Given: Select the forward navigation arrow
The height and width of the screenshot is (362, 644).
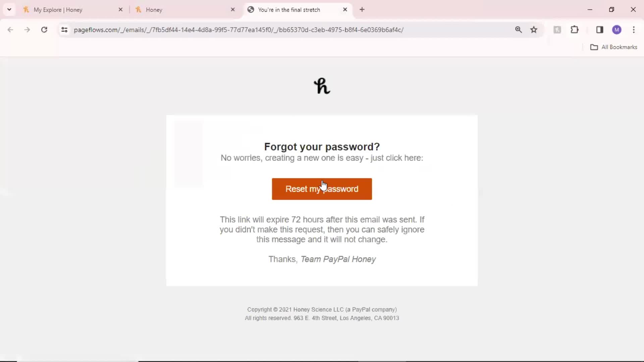Looking at the screenshot, I should [x=27, y=29].
